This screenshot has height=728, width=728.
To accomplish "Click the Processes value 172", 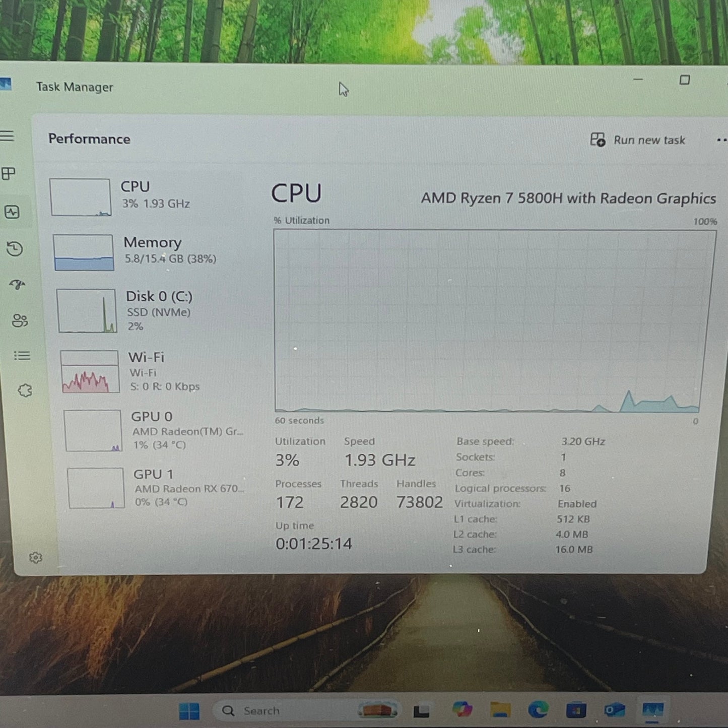I will (x=290, y=502).
